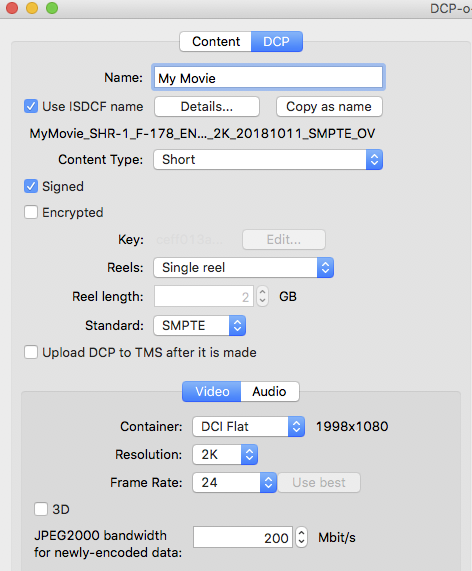Click the JPEG2000 bandwidth value field

click(243, 537)
